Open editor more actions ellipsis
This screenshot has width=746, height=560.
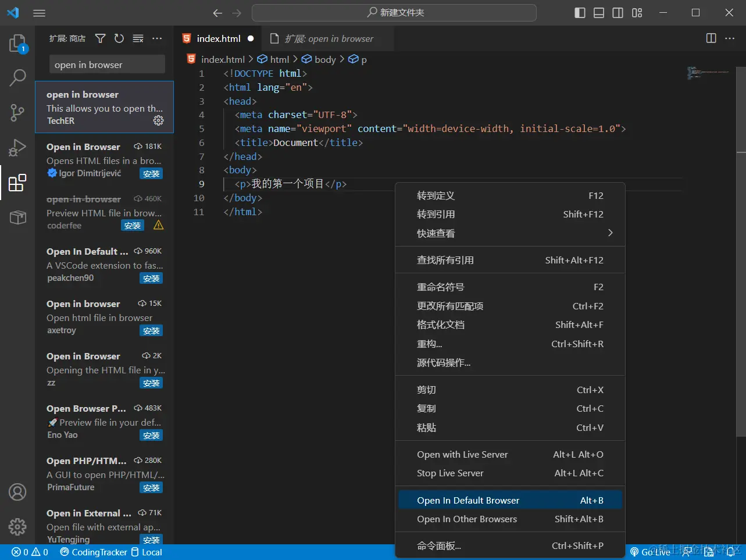(730, 38)
